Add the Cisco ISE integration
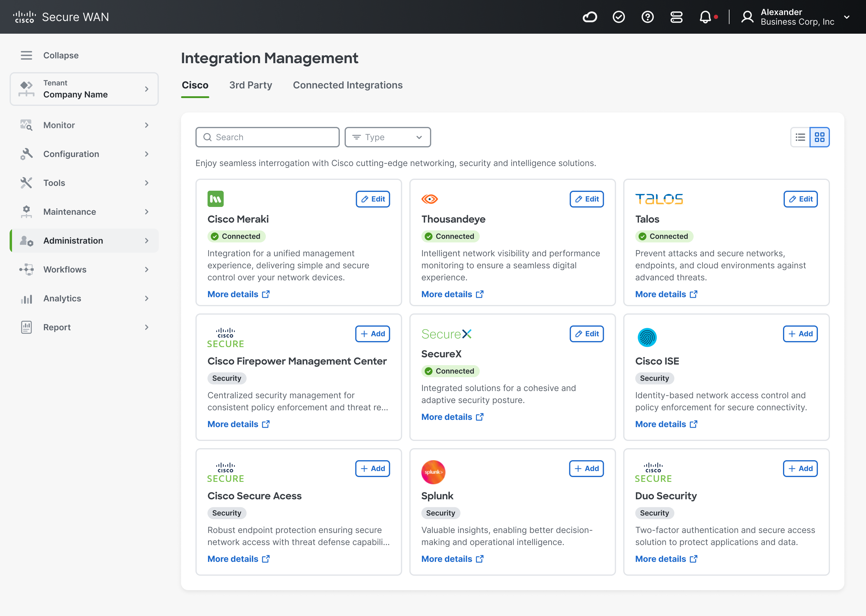This screenshot has width=866, height=616. 800,334
